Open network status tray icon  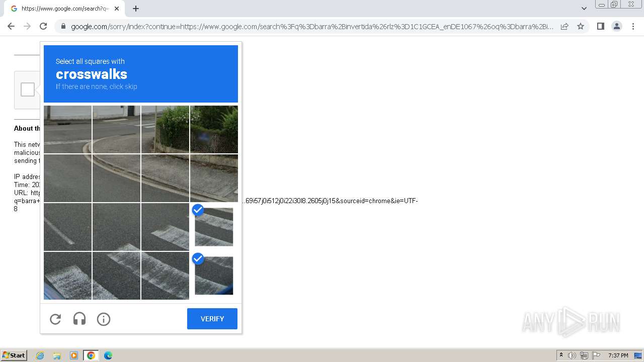tap(584, 355)
